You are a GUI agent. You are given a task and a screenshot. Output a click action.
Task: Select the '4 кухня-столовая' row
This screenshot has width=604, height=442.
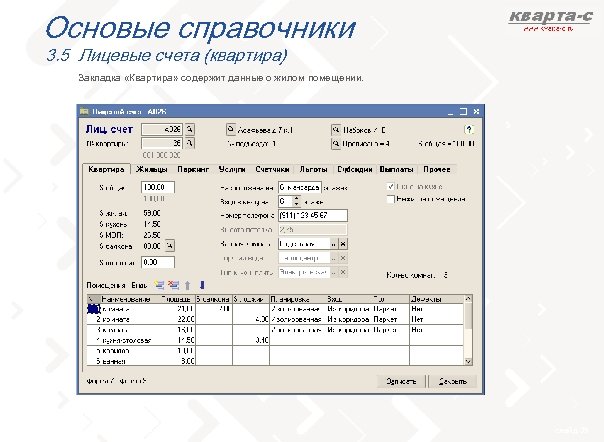(275, 340)
